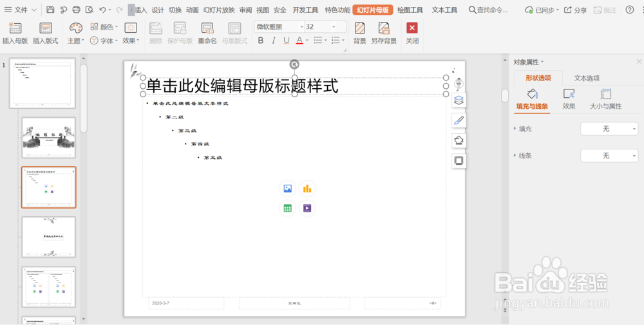
Task: Expand the Line (线条) section triangle
Action: 515,155
